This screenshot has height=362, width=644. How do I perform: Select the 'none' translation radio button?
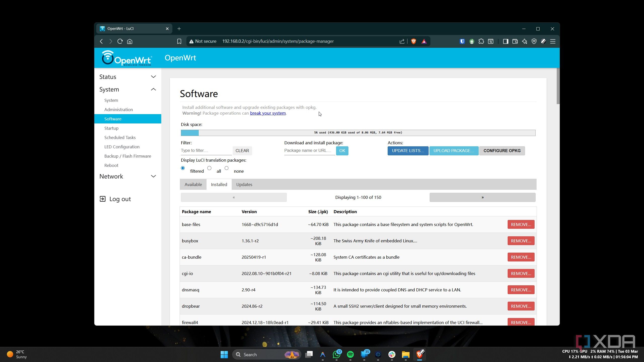(226, 168)
